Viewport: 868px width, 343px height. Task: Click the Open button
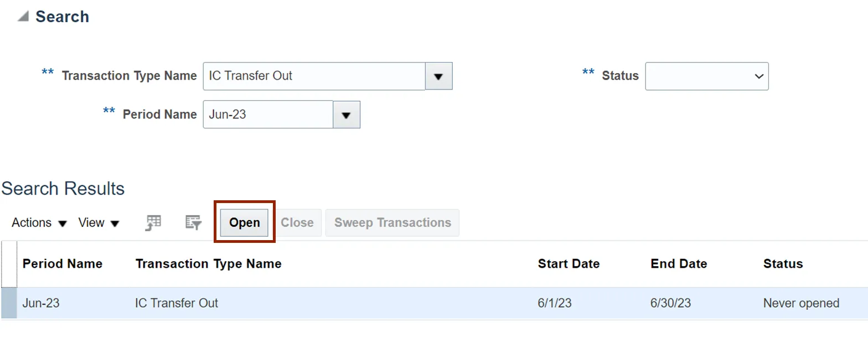(x=245, y=222)
